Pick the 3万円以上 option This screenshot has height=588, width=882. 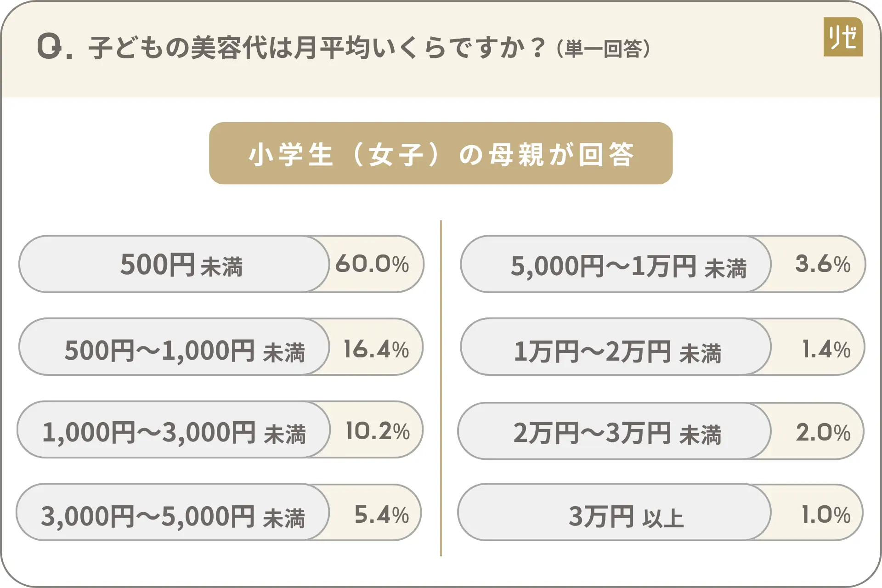[x=626, y=516]
